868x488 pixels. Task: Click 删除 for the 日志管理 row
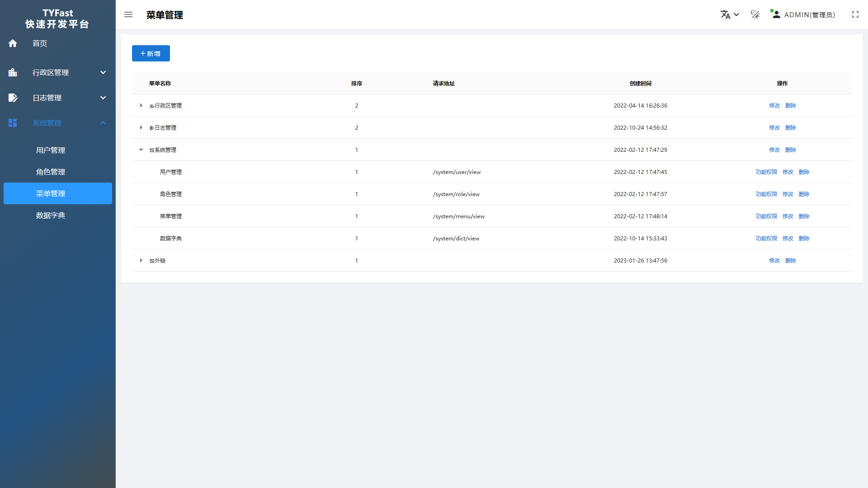[790, 127]
